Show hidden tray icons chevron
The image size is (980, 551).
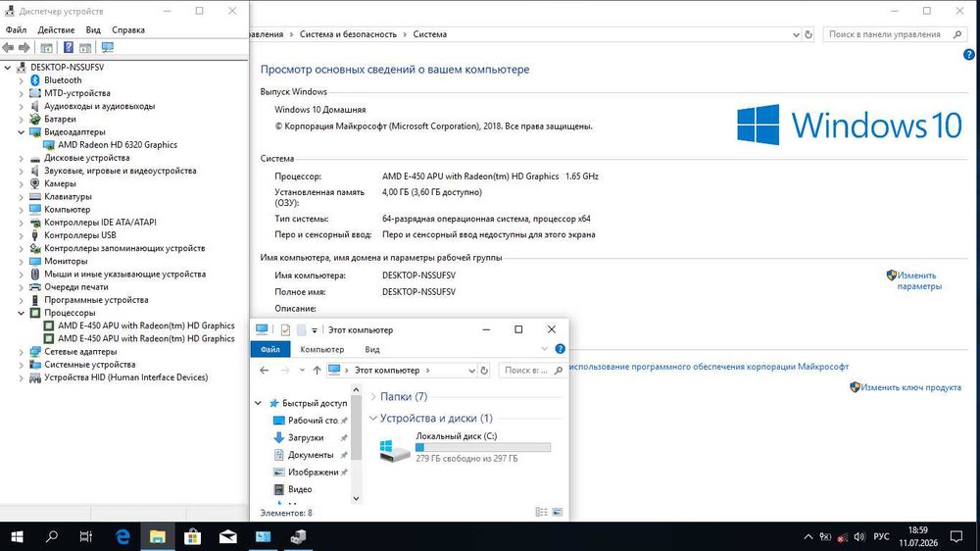[x=808, y=536]
